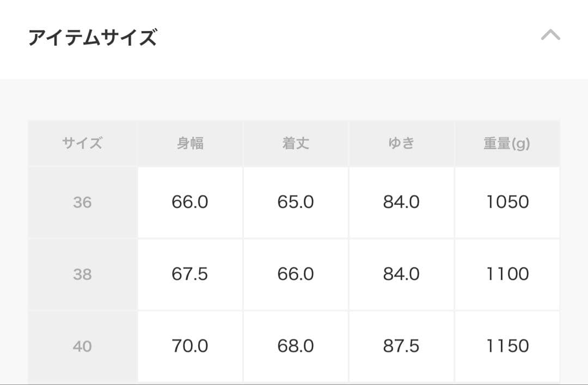
Task: Select size 40 row label
Action: point(82,345)
